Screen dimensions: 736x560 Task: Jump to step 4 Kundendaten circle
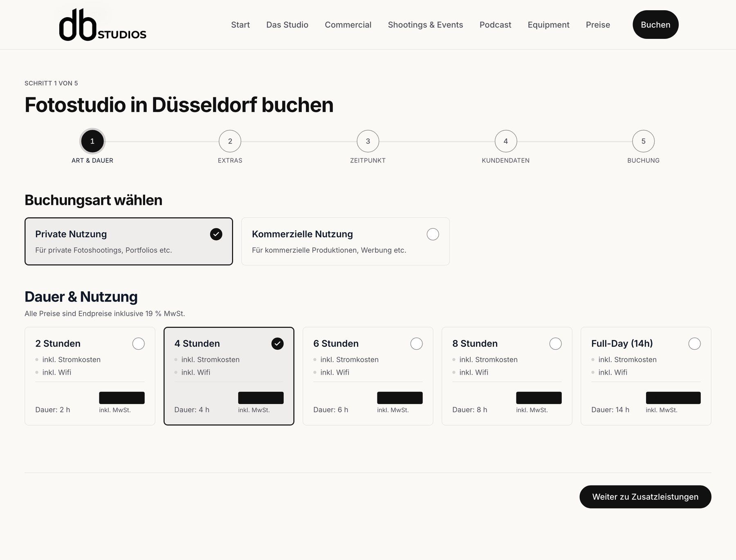[506, 141]
